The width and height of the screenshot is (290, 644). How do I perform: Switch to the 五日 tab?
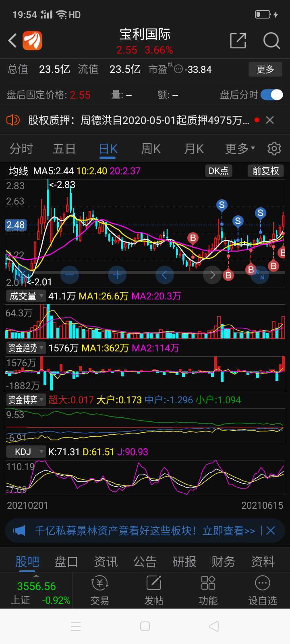pos(64,149)
